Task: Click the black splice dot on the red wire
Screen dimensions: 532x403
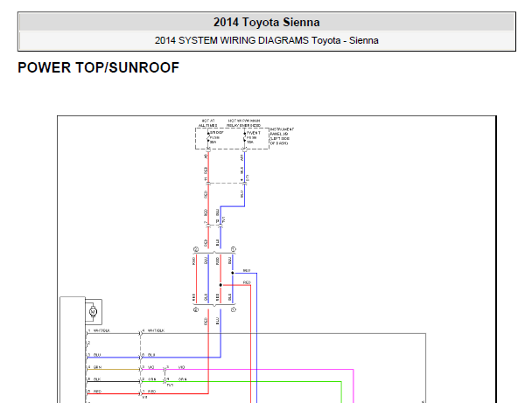Action: [220, 285]
